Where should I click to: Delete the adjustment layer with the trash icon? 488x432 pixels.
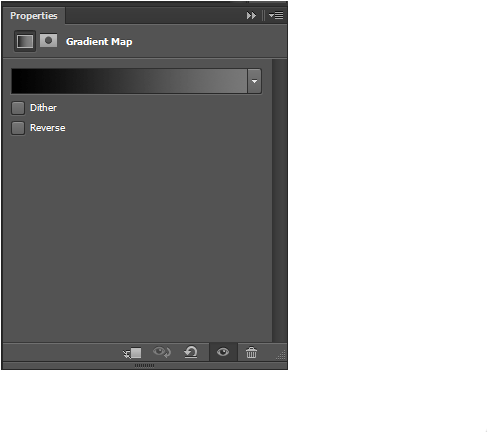click(x=251, y=352)
